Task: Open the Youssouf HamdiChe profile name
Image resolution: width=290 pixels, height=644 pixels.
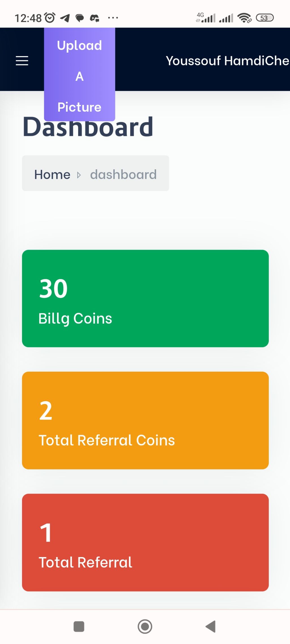Action: tap(228, 61)
